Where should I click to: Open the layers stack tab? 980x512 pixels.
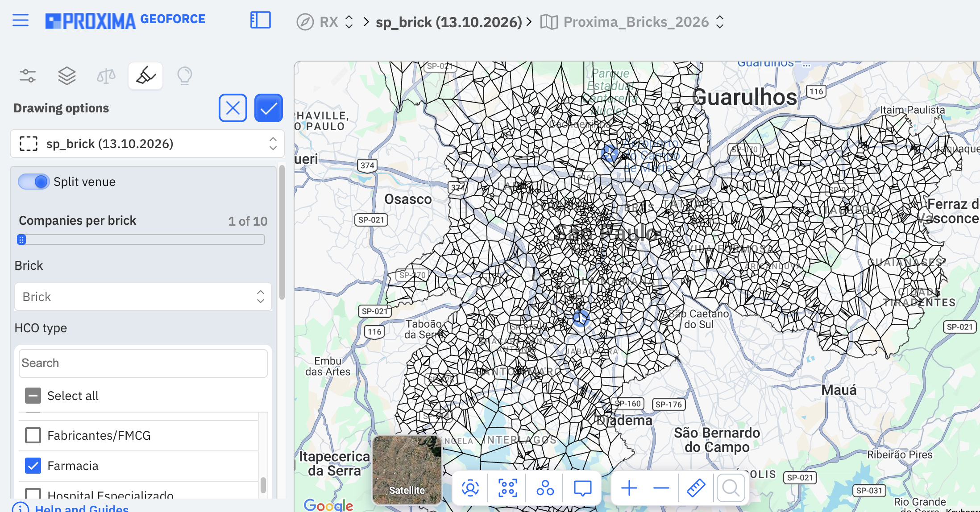click(67, 76)
